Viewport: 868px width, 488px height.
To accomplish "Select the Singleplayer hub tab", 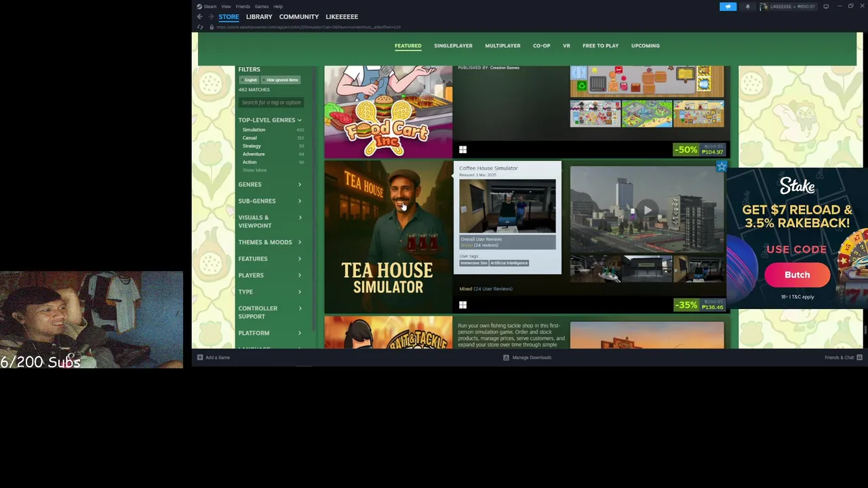I will (453, 45).
